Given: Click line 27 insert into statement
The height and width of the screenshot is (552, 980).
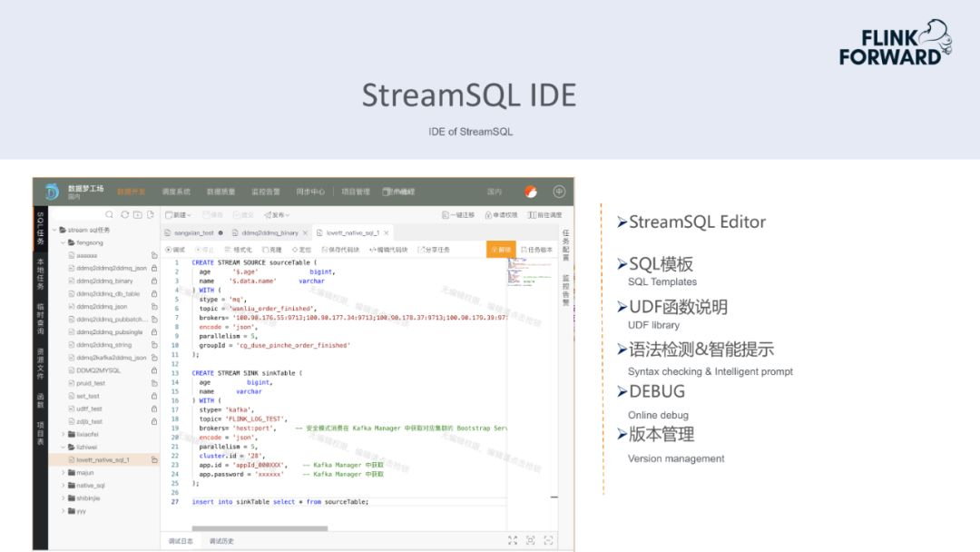Looking at the screenshot, I should pyautogui.click(x=280, y=501).
